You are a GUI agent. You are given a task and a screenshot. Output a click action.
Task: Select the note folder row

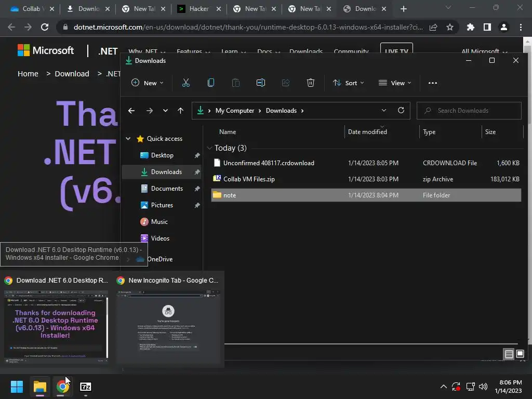[366, 195]
